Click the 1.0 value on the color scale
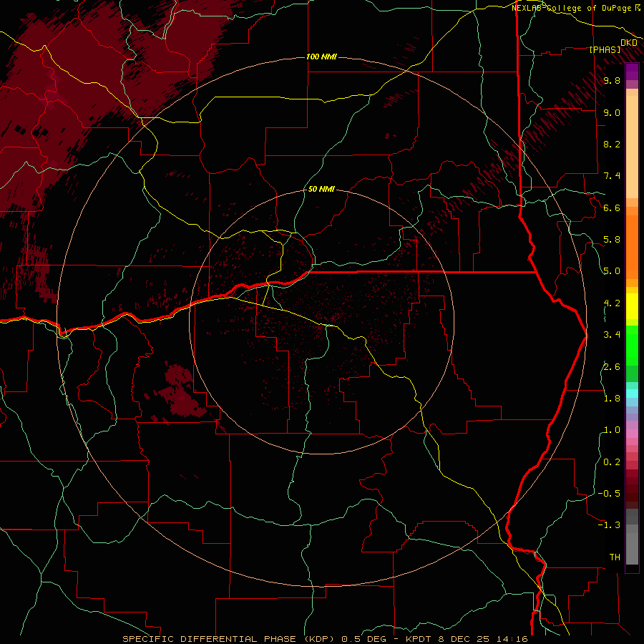The image size is (644, 644). point(612,430)
